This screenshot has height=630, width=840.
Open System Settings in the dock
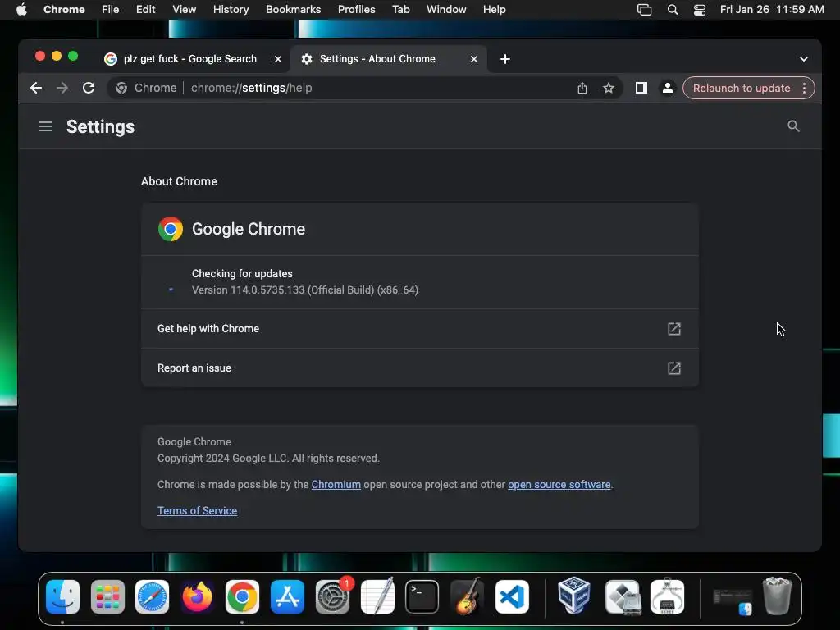tap(333, 597)
